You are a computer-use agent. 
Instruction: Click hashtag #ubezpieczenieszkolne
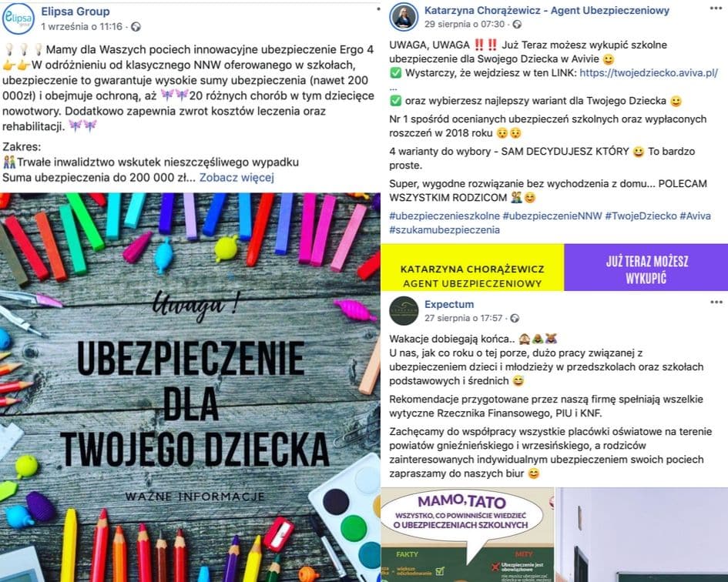(x=445, y=216)
